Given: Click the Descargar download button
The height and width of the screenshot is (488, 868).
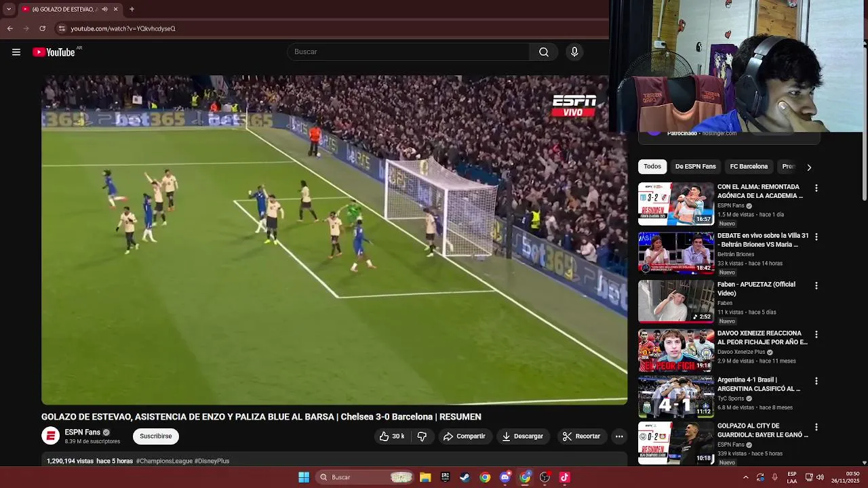Looking at the screenshot, I should [x=523, y=436].
